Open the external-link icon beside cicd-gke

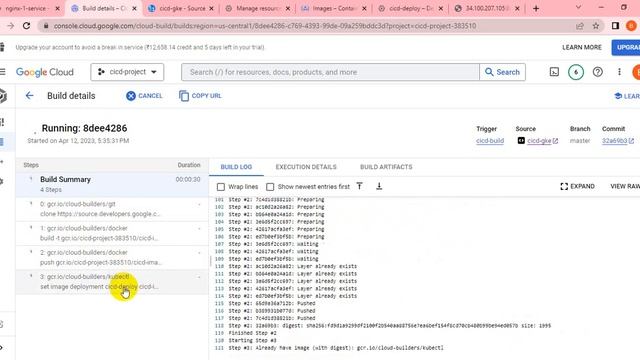[x=555, y=141]
